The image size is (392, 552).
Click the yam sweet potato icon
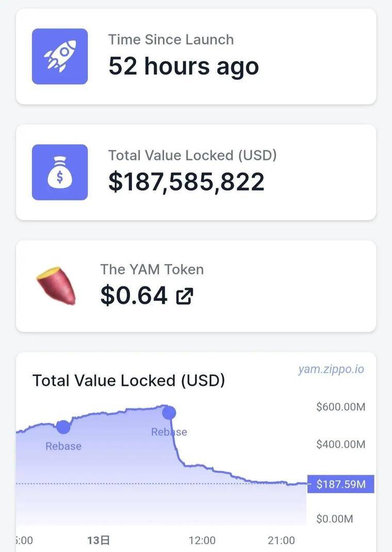coord(56,285)
